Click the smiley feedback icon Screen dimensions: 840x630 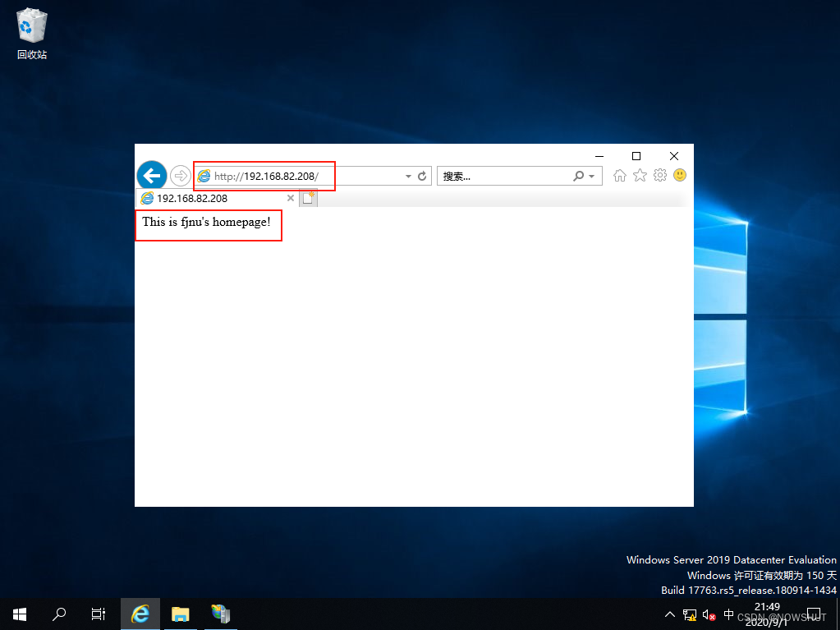click(680, 175)
